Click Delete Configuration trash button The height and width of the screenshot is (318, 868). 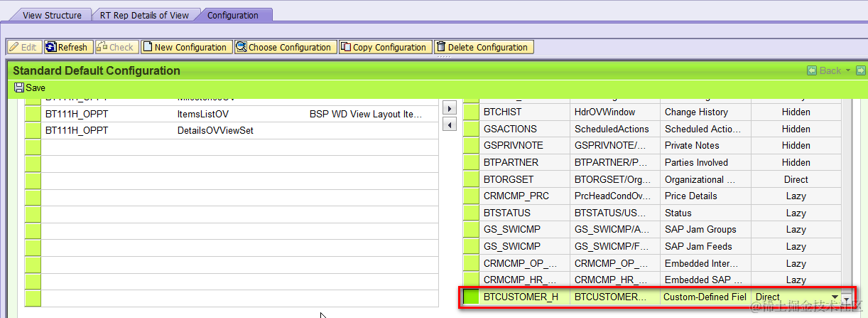483,47
